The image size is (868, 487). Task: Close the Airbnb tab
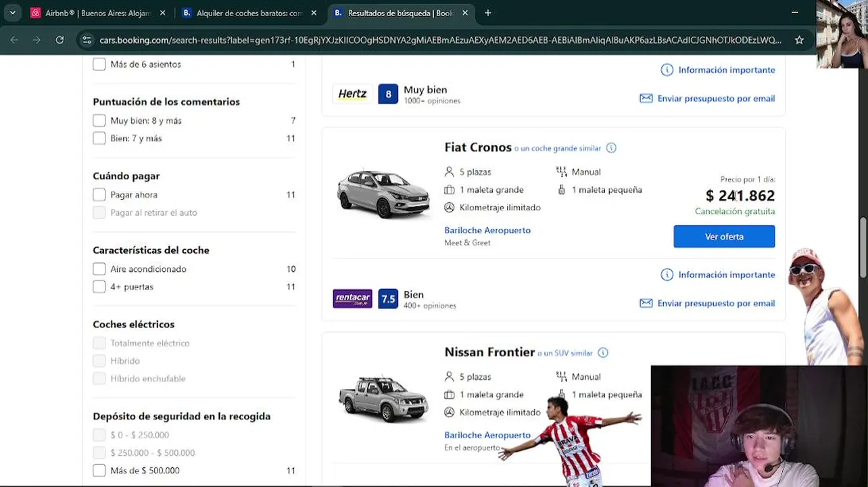(162, 13)
